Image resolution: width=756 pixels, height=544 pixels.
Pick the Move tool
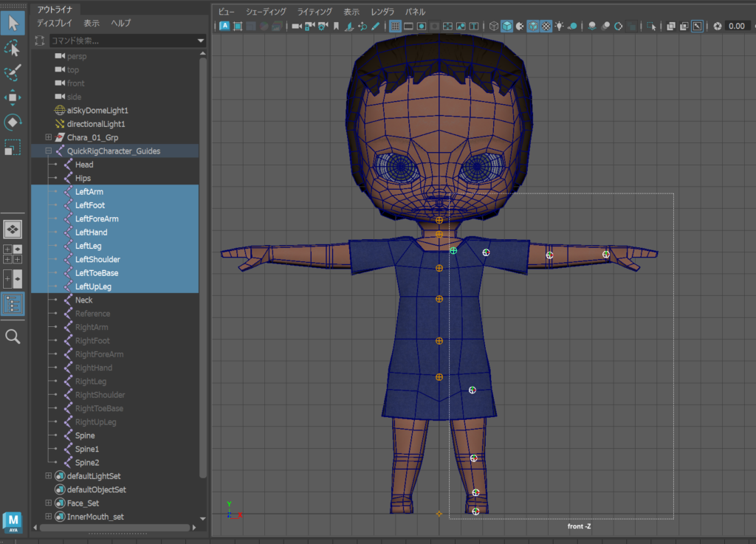coord(13,97)
